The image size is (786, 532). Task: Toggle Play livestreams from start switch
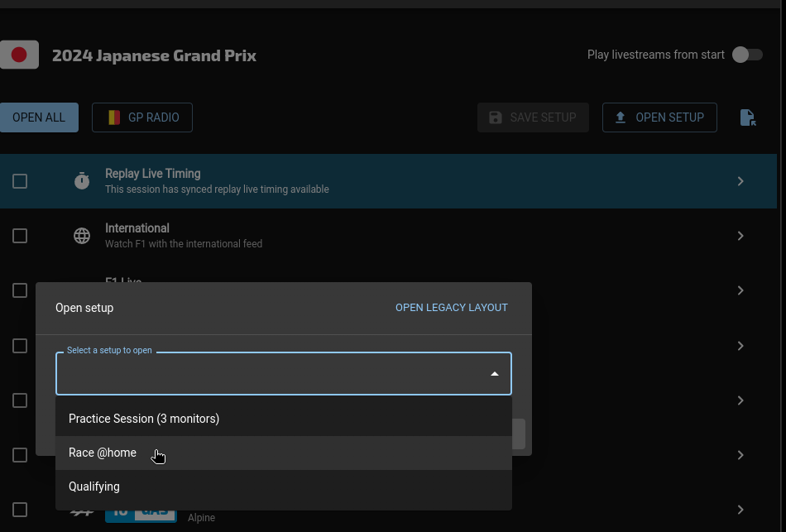(x=747, y=55)
